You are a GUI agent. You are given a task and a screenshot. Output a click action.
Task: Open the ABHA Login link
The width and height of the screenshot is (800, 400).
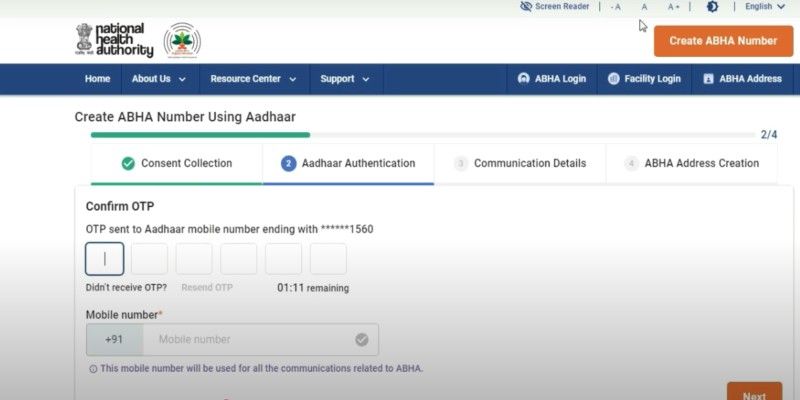(552, 79)
